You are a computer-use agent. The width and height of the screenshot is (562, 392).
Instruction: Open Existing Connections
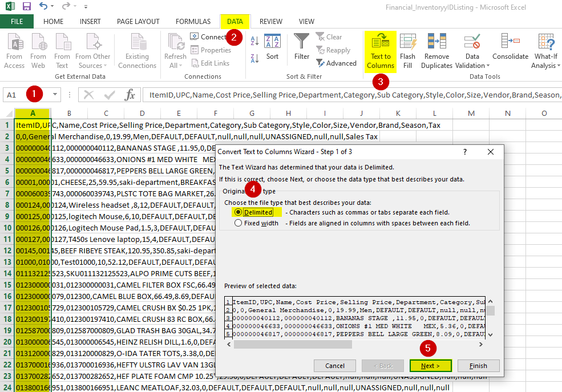pos(137,50)
